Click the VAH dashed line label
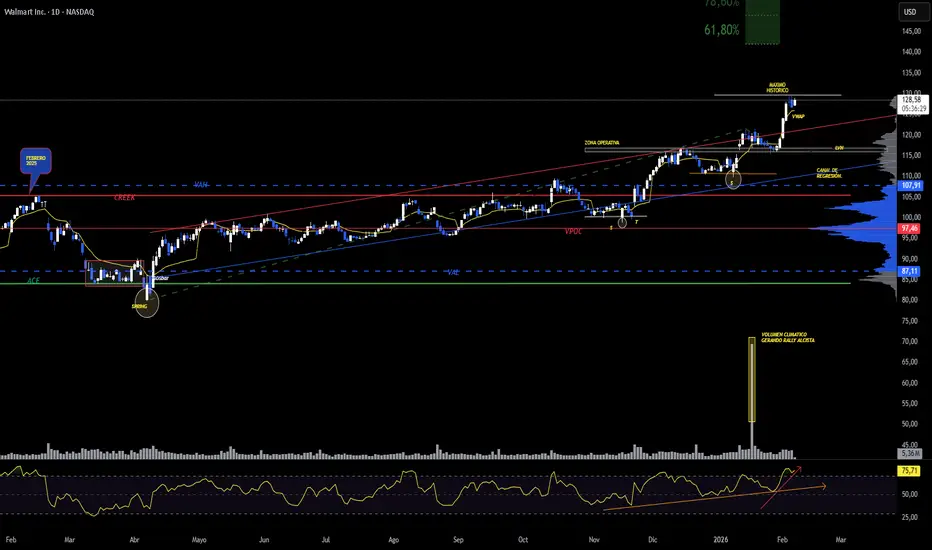The width and height of the screenshot is (932, 550). 201,185
